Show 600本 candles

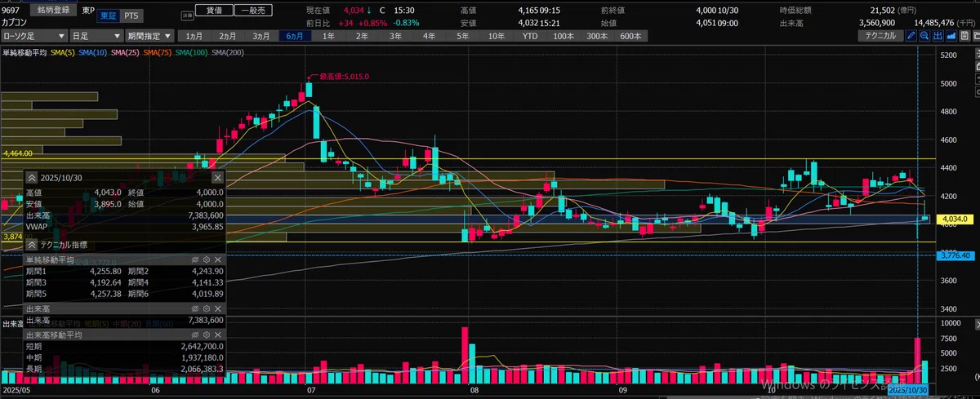(x=630, y=36)
